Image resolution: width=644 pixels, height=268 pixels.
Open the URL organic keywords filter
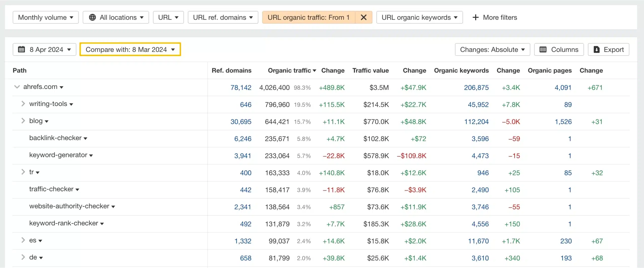coord(419,17)
